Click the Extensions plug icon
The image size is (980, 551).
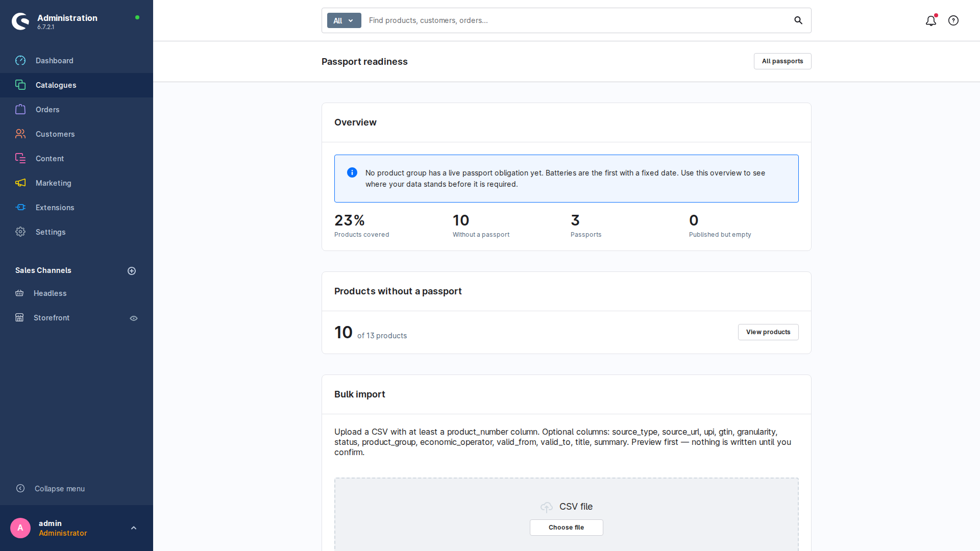pos(20,208)
